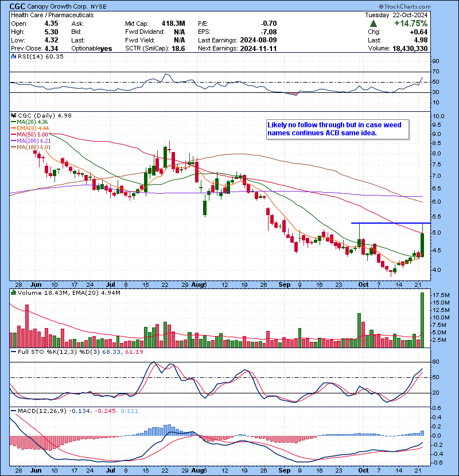Click the EMA(8) 4.44 legend entry

(30, 128)
